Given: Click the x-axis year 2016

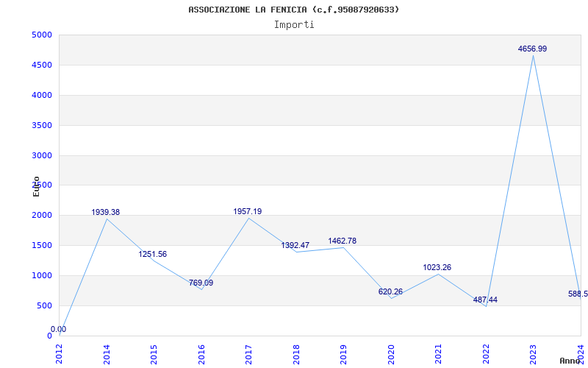Looking at the screenshot, I should click(x=201, y=354).
